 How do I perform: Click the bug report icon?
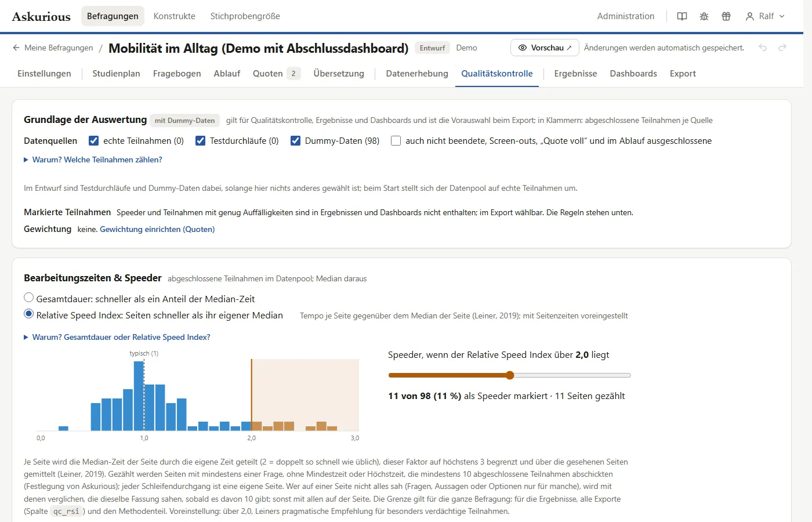pos(704,16)
